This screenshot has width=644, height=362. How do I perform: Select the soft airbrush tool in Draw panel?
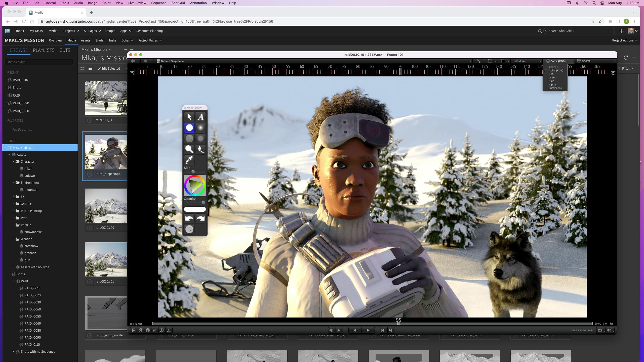coord(200,128)
